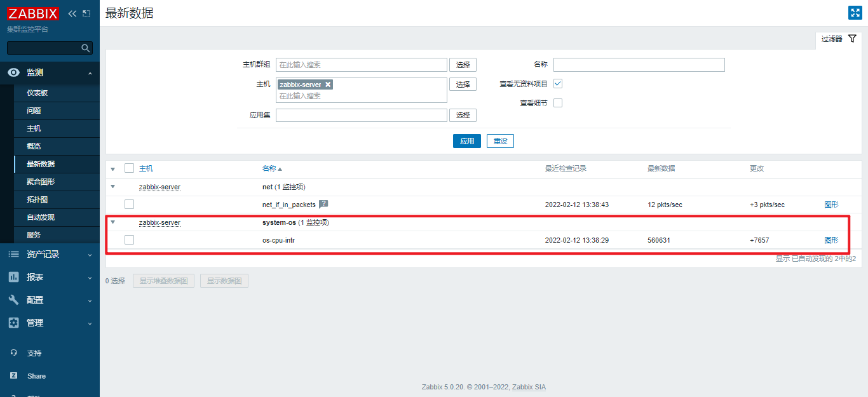Focus the 主机群组 search field

[x=362, y=65]
